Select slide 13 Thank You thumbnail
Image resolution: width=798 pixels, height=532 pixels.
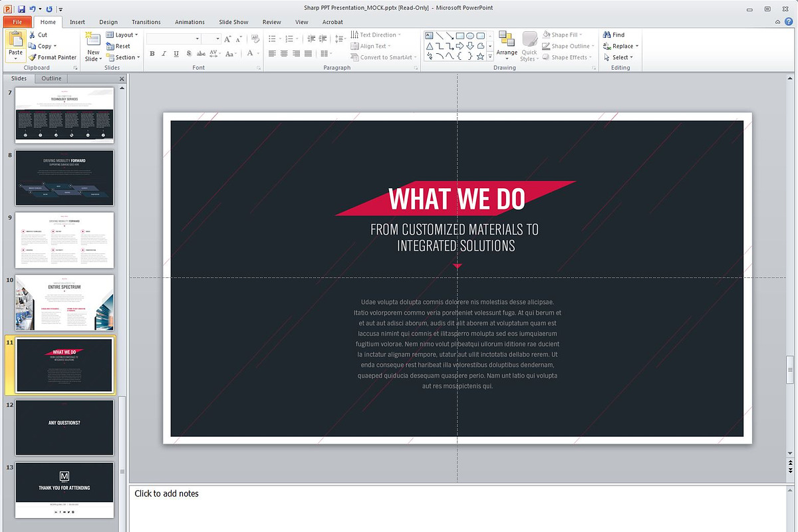[x=65, y=490]
